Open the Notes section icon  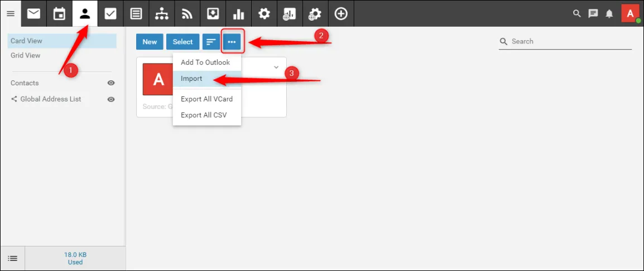pyautogui.click(x=136, y=13)
